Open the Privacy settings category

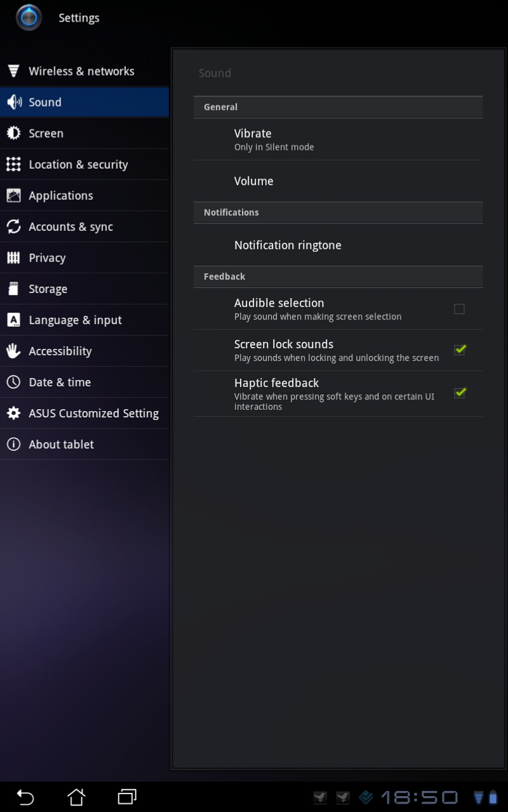tap(47, 258)
